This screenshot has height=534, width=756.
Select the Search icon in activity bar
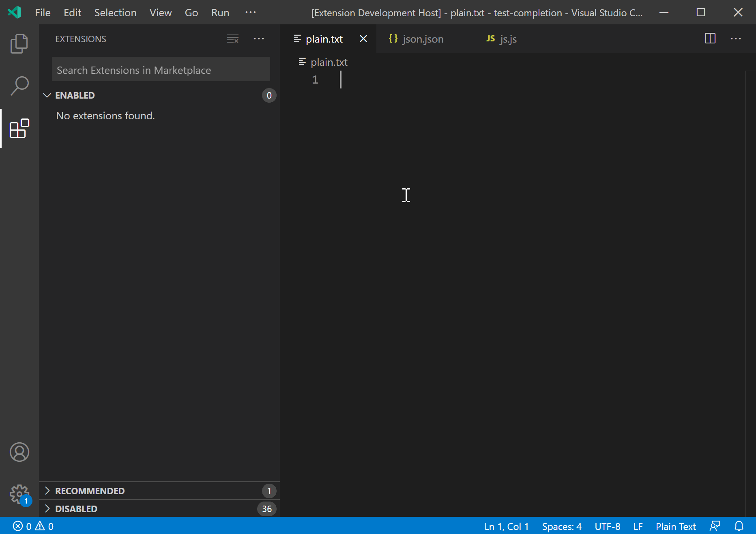19,85
